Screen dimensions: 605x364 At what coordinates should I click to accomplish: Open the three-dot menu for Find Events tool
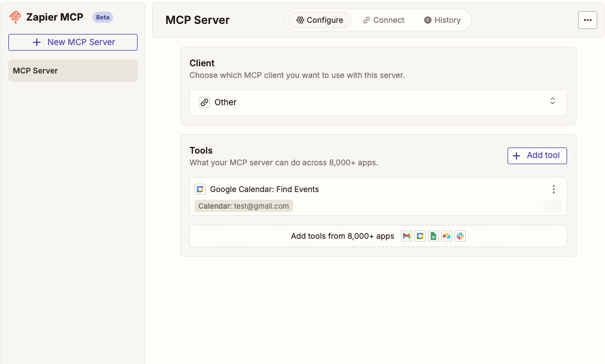click(x=553, y=189)
